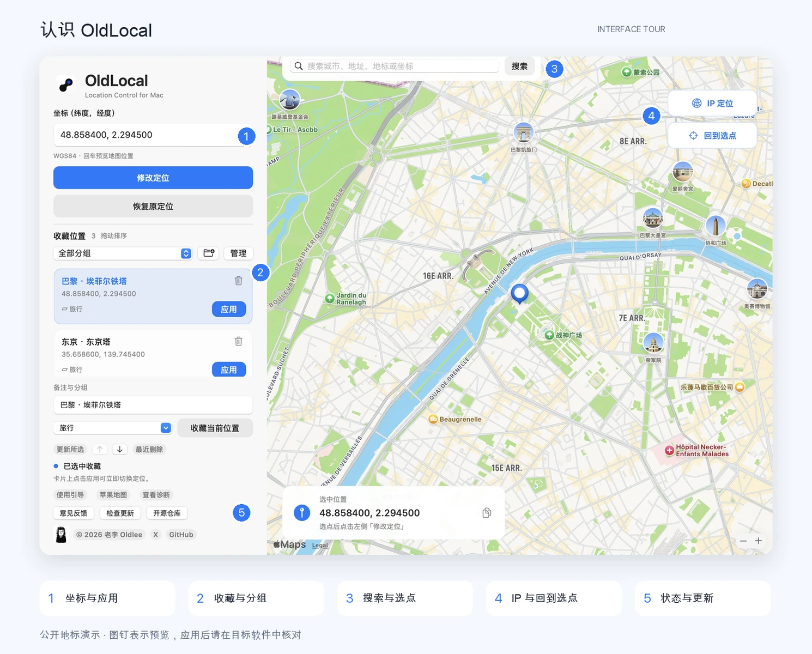Select the 巴黎凯旋门 landmark icon on the map
The width and height of the screenshot is (812, 654).
524,132
